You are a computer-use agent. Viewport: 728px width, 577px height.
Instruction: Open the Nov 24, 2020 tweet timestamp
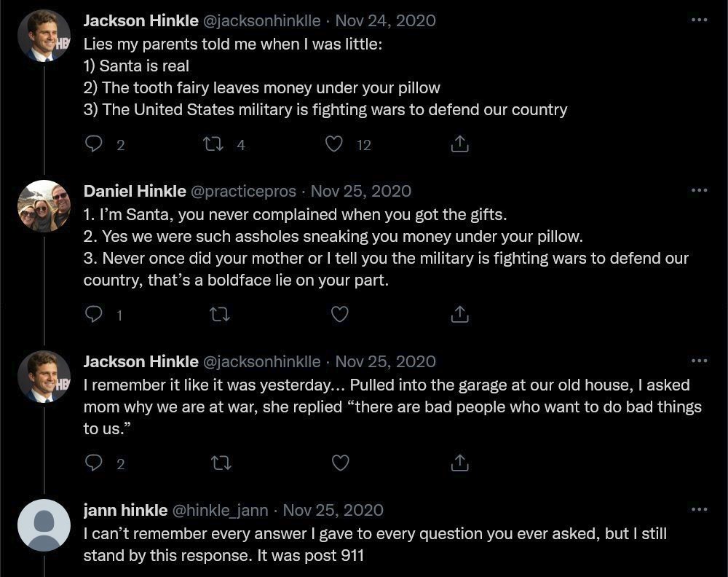click(x=385, y=20)
